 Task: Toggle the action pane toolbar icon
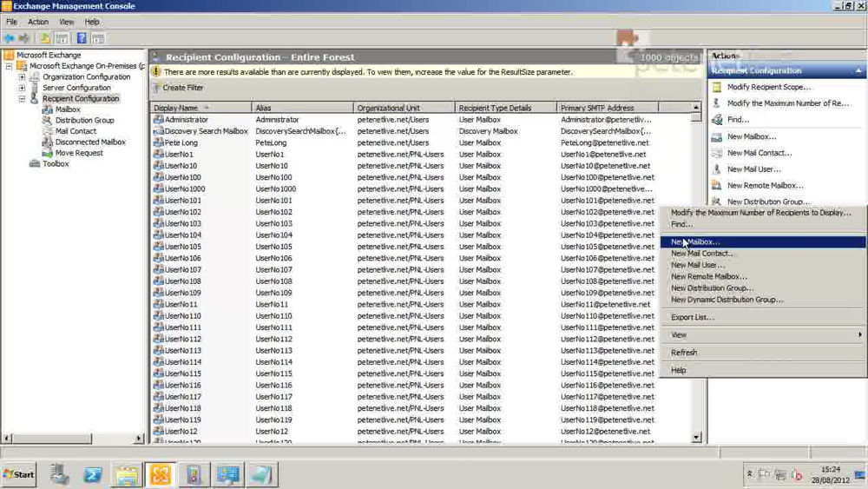tap(98, 38)
